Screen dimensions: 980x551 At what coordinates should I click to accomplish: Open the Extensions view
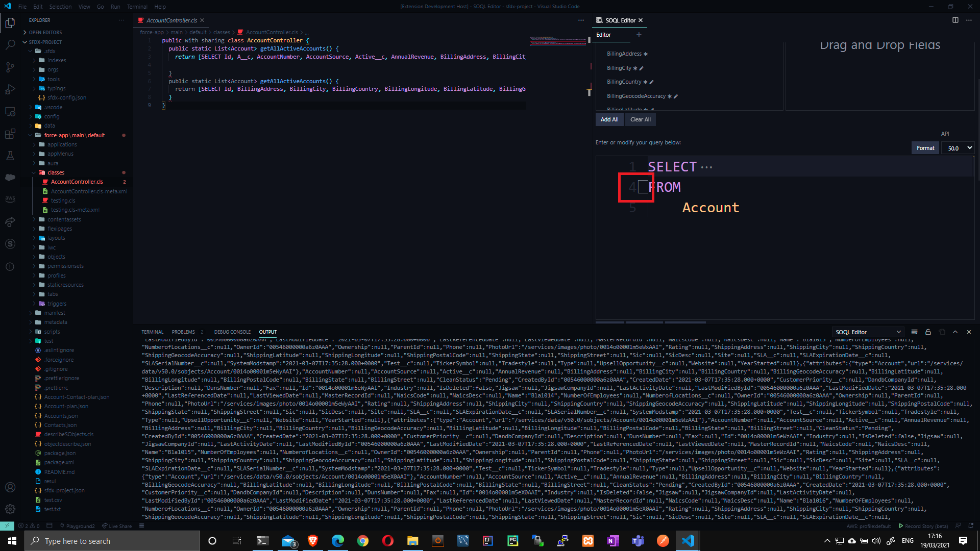pos(10,134)
